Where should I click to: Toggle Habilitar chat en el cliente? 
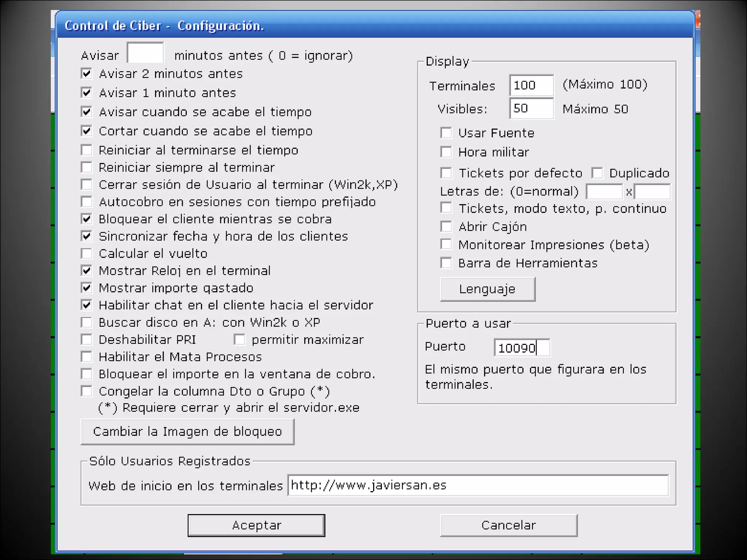86,305
